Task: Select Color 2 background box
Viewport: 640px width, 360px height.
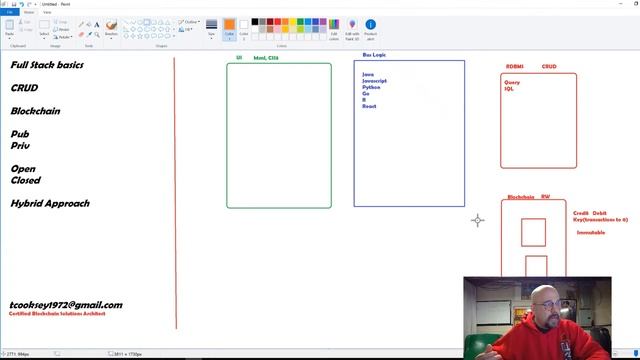Action: tap(244, 29)
